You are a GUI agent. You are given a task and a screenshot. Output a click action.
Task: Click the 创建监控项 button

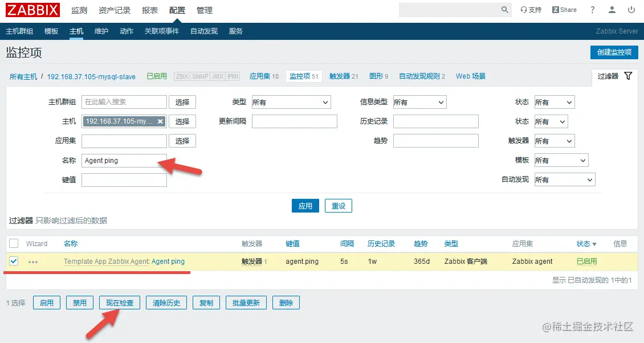pyautogui.click(x=614, y=52)
